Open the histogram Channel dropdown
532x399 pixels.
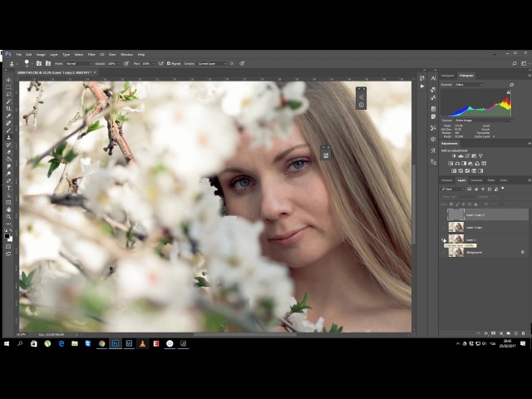(467, 84)
